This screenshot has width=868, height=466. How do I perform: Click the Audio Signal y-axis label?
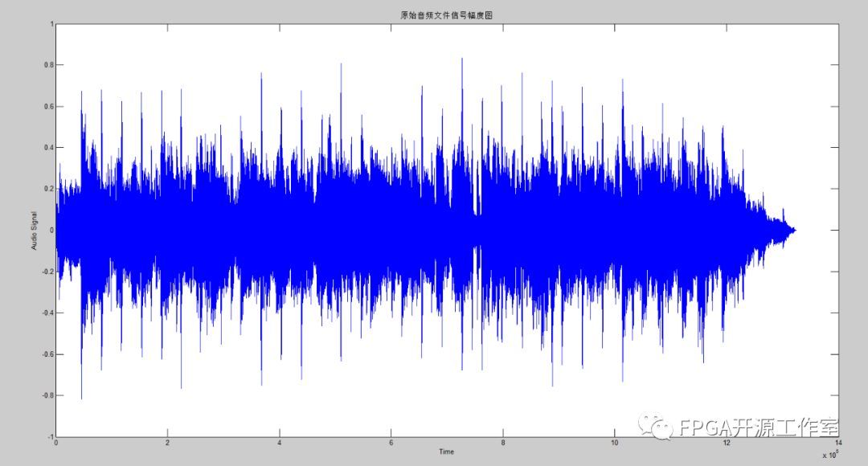35,231
